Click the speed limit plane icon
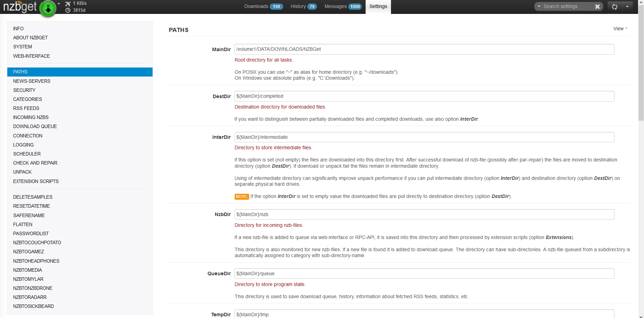The image size is (644, 318). pos(68,3)
